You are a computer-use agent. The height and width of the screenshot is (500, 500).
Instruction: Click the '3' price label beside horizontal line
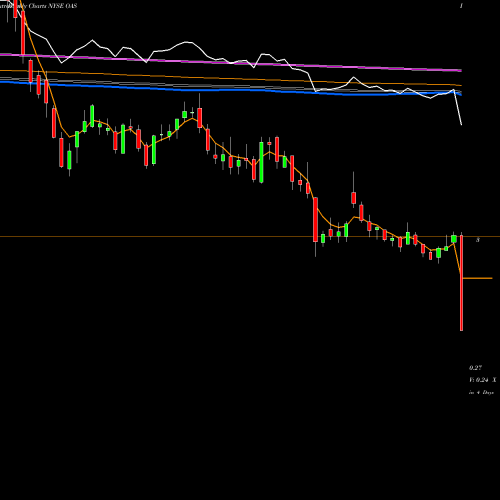coord(478,240)
